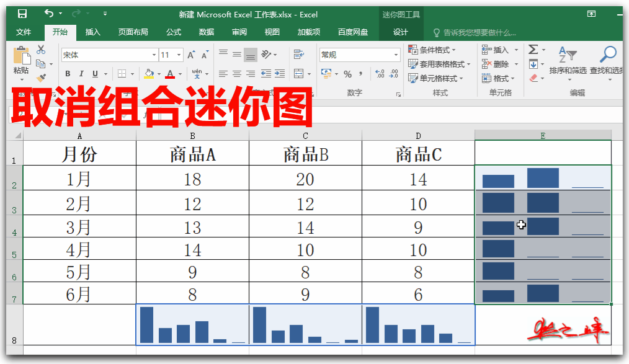
Task: Click the Cut scissors icon
Action: [x=41, y=50]
